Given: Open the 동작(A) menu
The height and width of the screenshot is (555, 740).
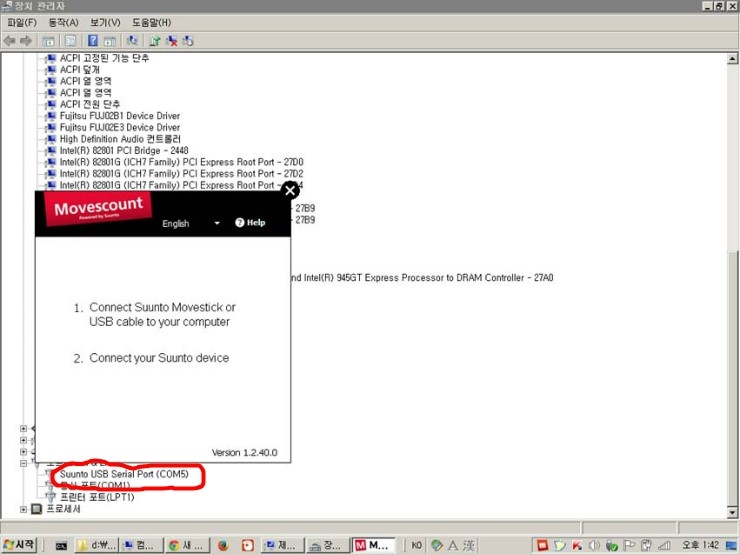Looking at the screenshot, I should pos(63,23).
